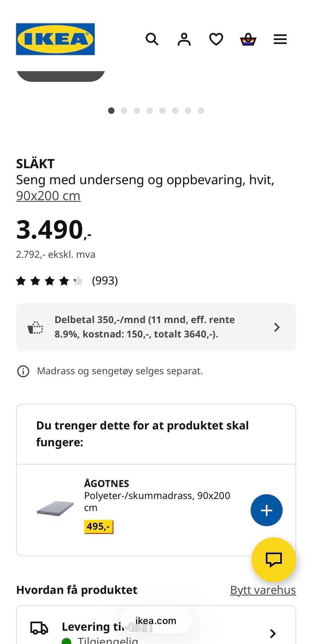Click the ikea.com address pill

[156, 621]
